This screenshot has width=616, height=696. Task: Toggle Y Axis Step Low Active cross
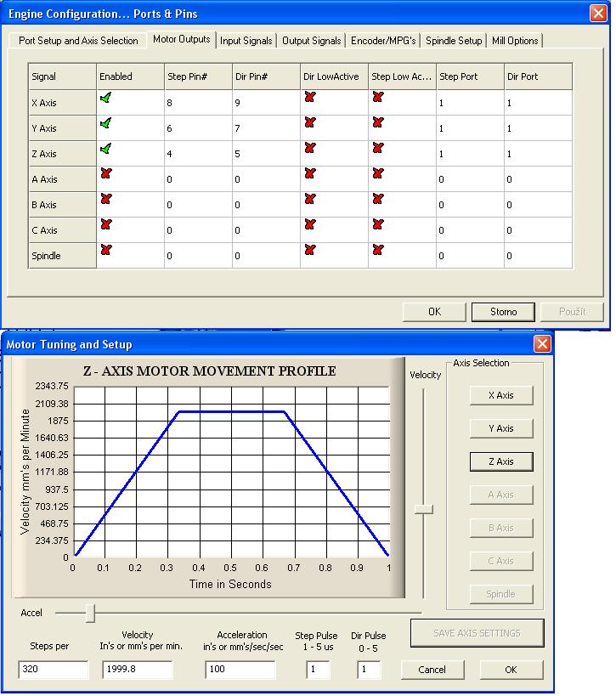(x=377, y=123)
